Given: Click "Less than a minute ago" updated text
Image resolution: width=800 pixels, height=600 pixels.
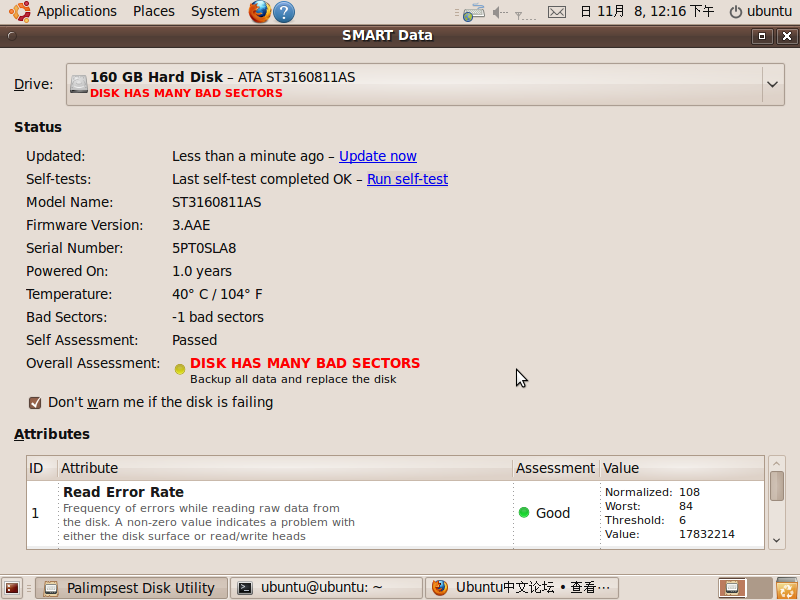Looking at the screenshot, I should (247, 156).
